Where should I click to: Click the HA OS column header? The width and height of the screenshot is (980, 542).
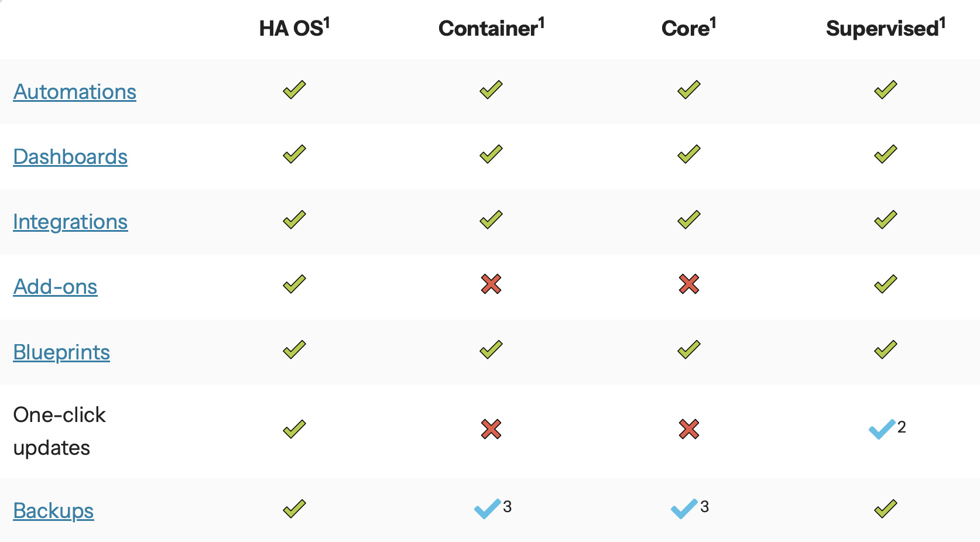[x=294, y=28]
